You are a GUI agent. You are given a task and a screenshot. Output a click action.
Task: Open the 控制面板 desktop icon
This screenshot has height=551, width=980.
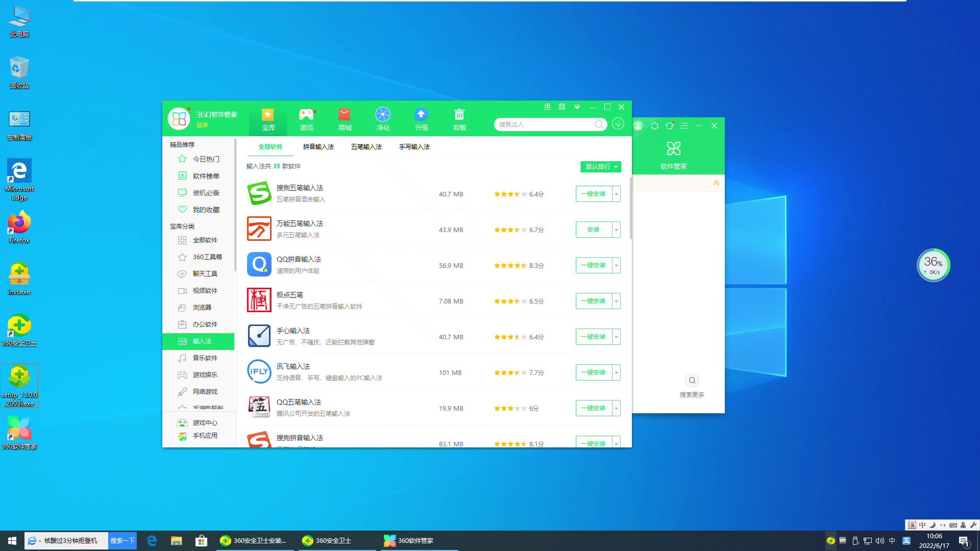tap(19, 125)
